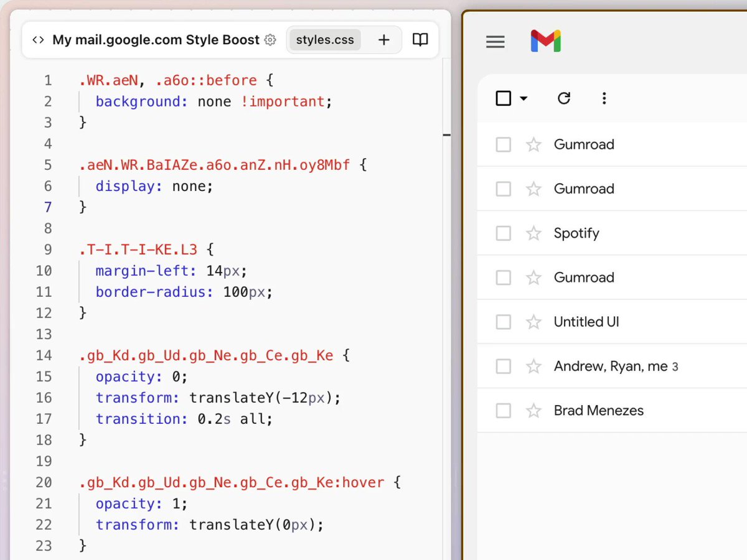Open the Untitled UI email
The image size is (747, 560).
point(586,322)
